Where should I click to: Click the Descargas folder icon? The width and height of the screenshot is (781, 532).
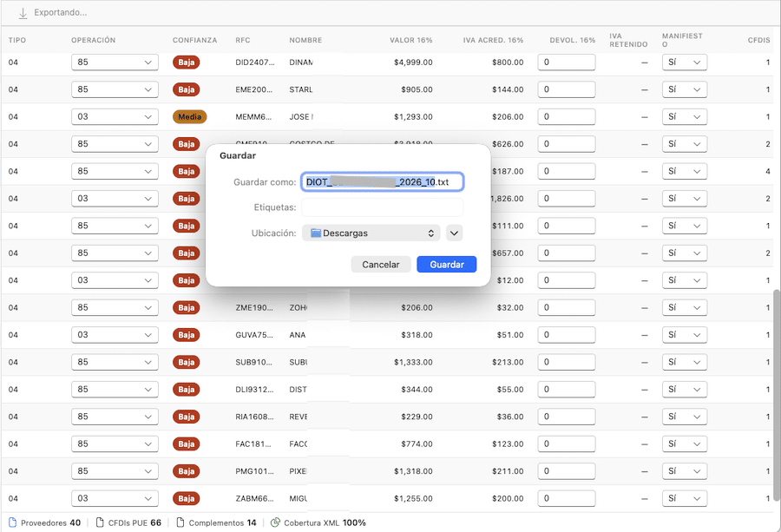point(316,233)
